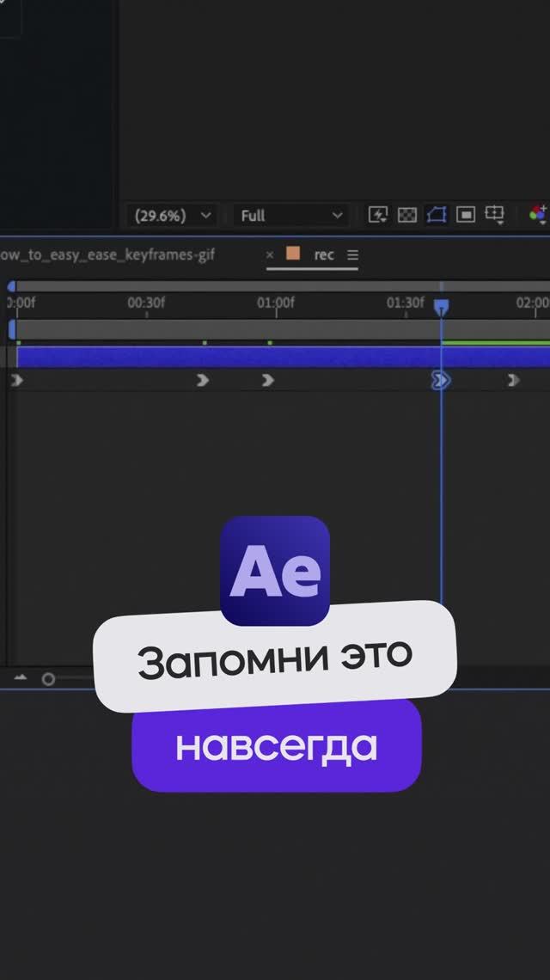
Task: Toggle the transparency grid checkerboard icon
Action: 406,215
